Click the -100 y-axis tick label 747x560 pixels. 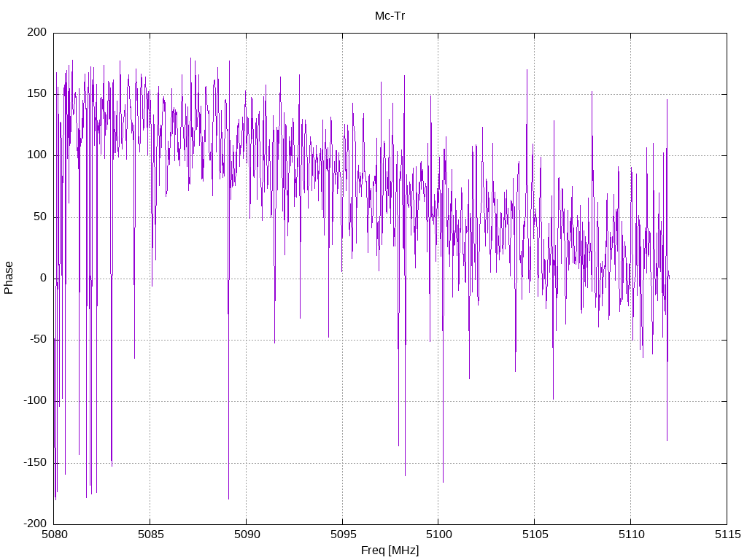[35, 401]
